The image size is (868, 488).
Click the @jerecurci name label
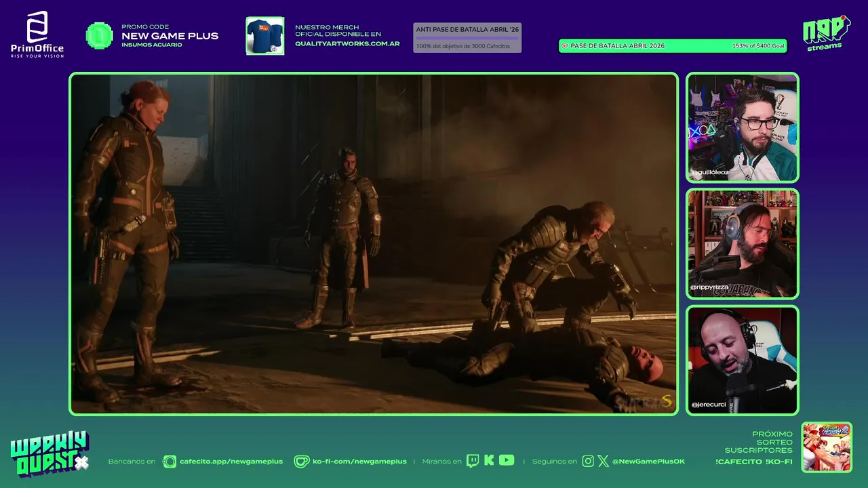[709, 405]
